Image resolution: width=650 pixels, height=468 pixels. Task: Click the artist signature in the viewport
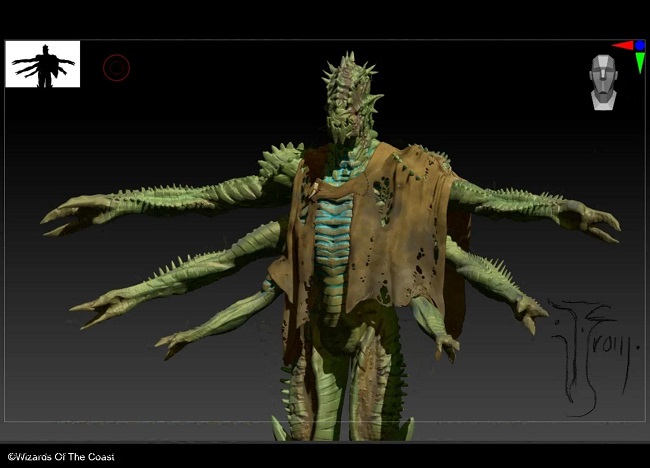[591, 352]
